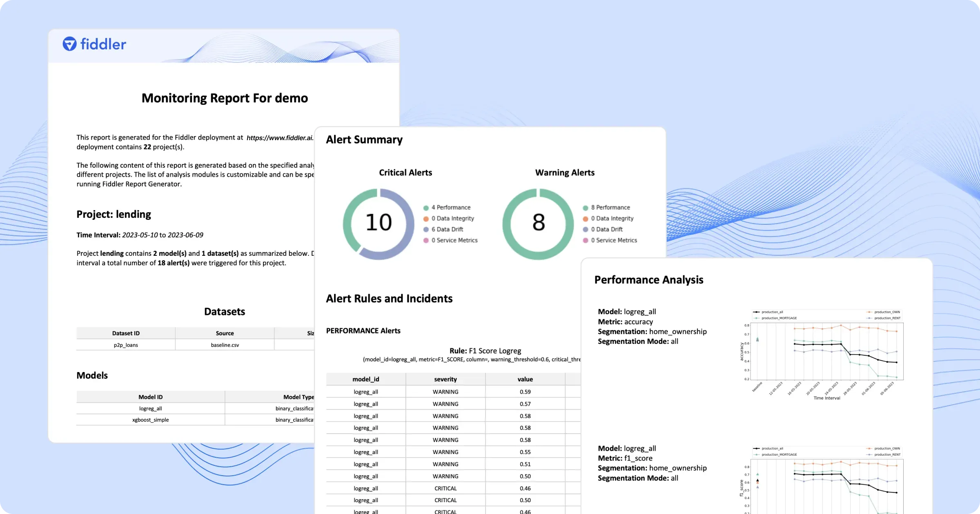Click the 'PERFORMANCE Alerts' subheading
The image size is (980, 514).
(x=363, y=331)
